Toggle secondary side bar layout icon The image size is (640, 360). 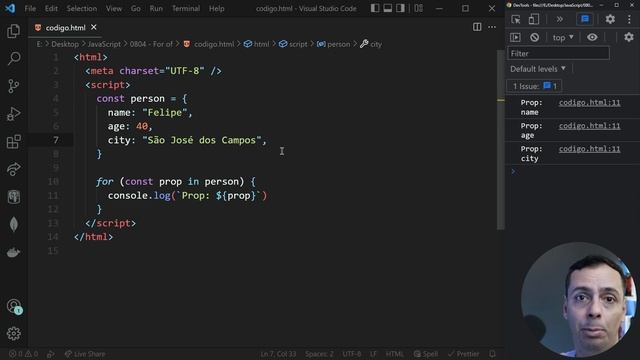click(400, 8)
